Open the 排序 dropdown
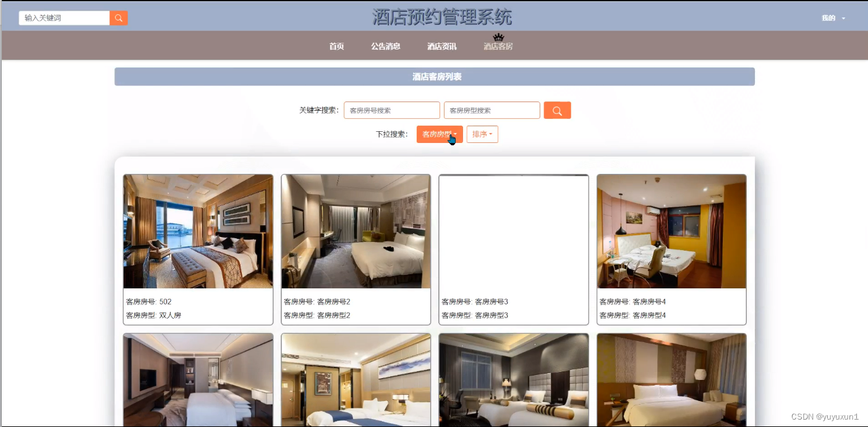Image resolution: width=868 pixels, height=427 pixels. (482, 134)
